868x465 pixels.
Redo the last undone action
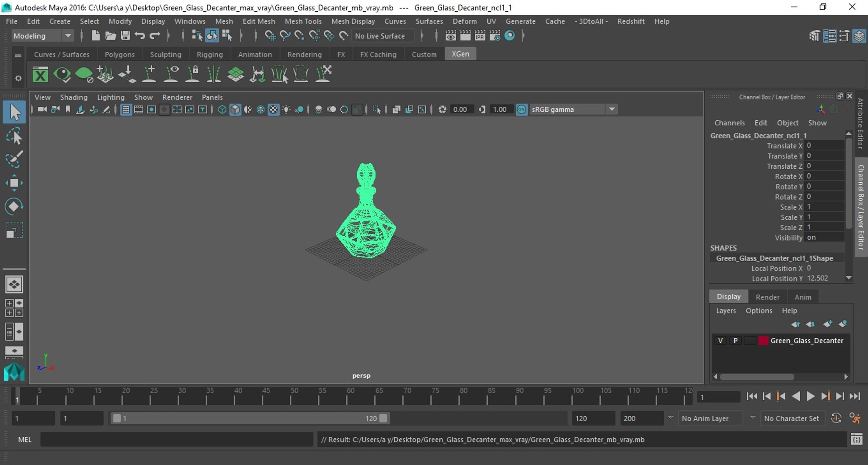click(x=155, y=36)
